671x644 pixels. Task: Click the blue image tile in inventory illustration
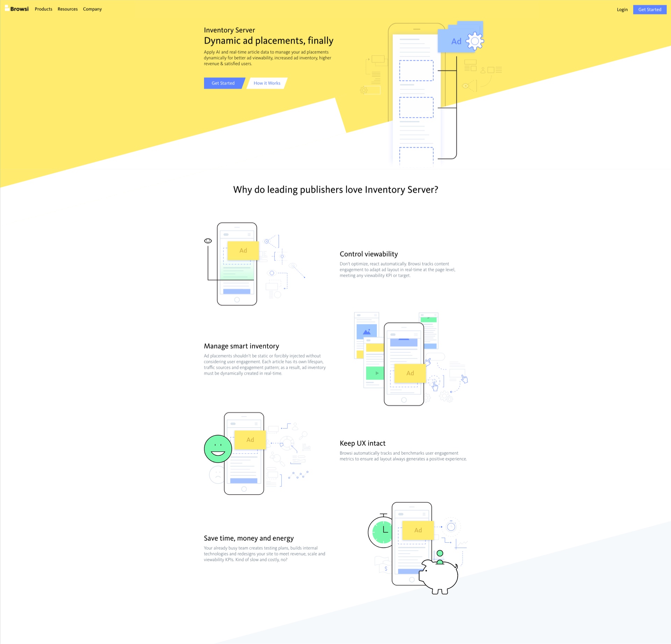click(367, 331)
